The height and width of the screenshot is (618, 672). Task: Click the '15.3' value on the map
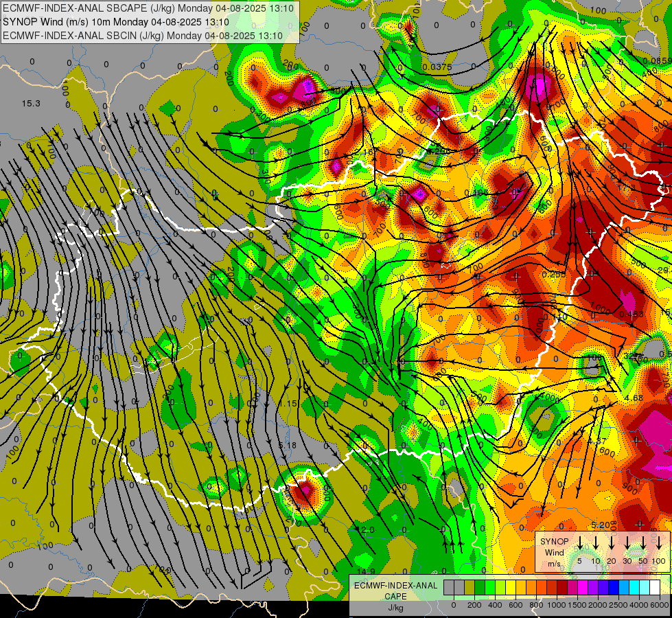point(31,104)
